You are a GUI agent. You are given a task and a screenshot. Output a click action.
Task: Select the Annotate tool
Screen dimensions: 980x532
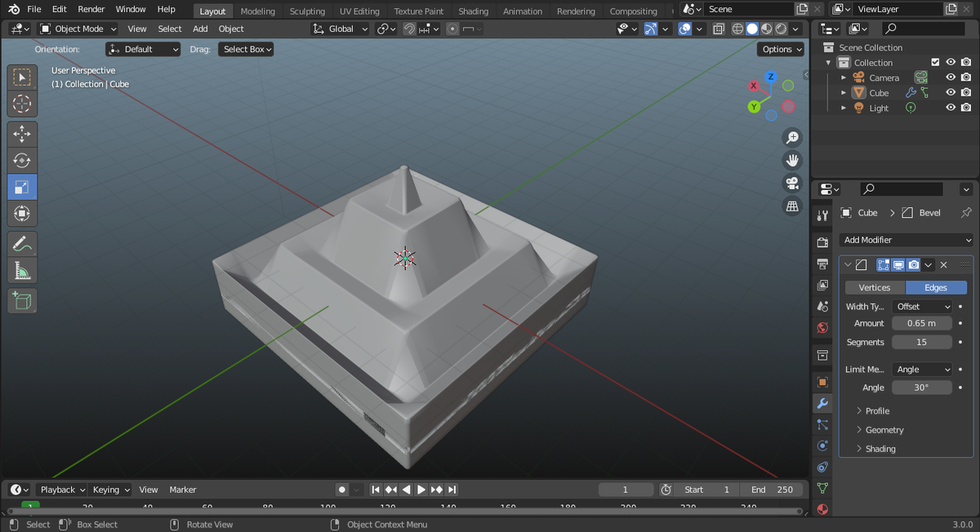(x=22, y=243)
